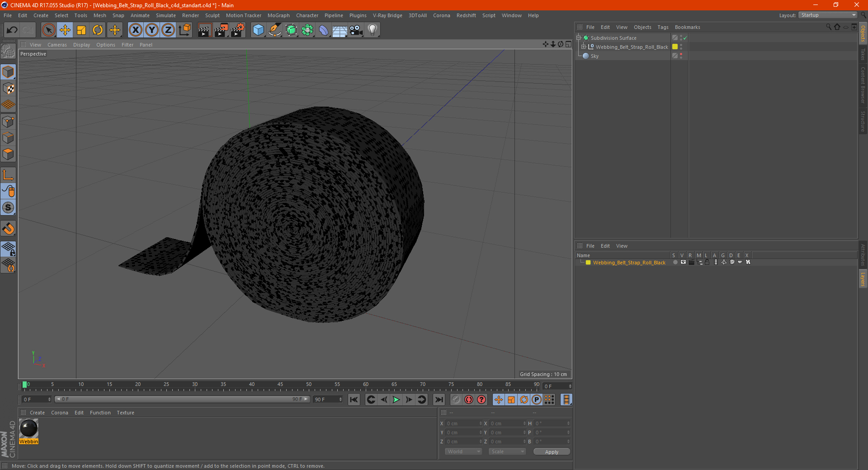Click timeline frame 45 marker
The image size is (868, 470).
[x=280, y=385]
